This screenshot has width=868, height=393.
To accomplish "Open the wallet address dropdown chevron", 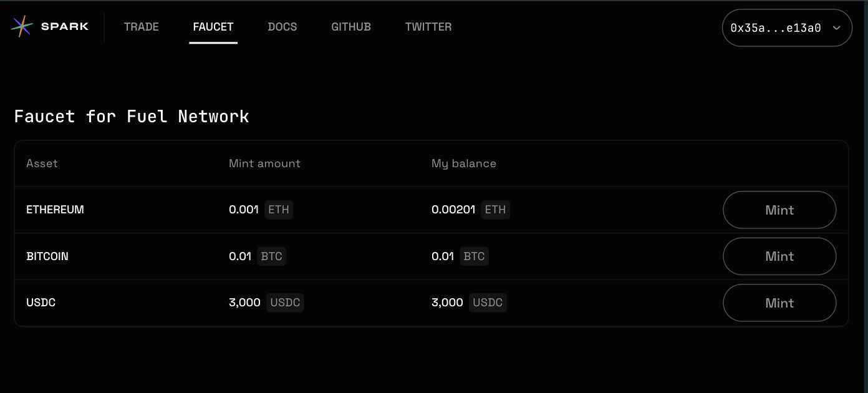I will tap(837, 28).
